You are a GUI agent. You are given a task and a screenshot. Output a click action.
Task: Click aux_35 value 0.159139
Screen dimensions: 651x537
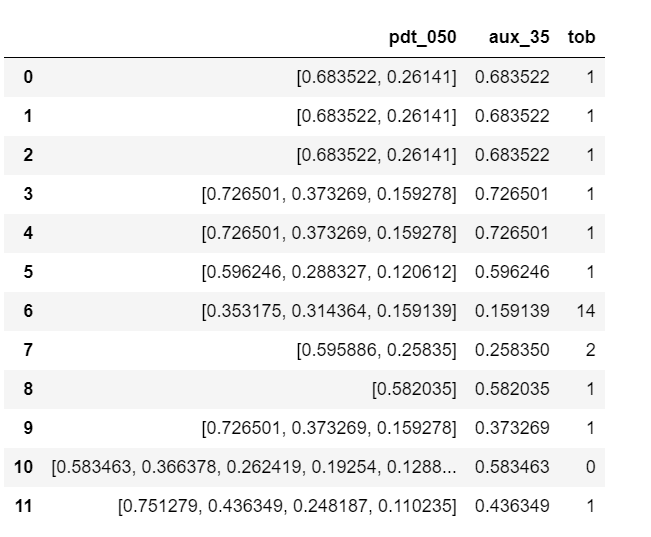[512, 311]
